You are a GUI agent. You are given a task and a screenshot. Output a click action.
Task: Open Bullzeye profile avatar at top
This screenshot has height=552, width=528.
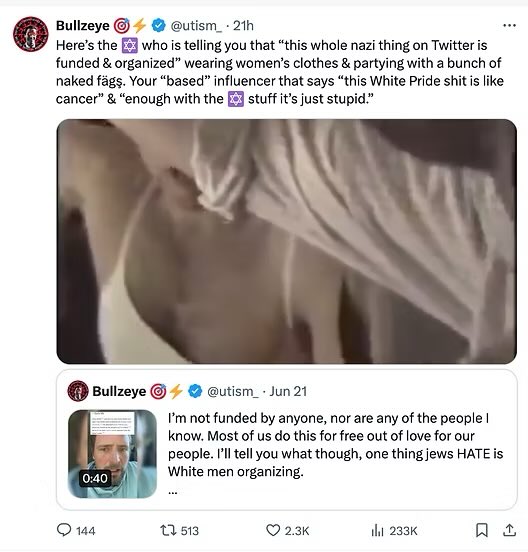pos(31,34)
